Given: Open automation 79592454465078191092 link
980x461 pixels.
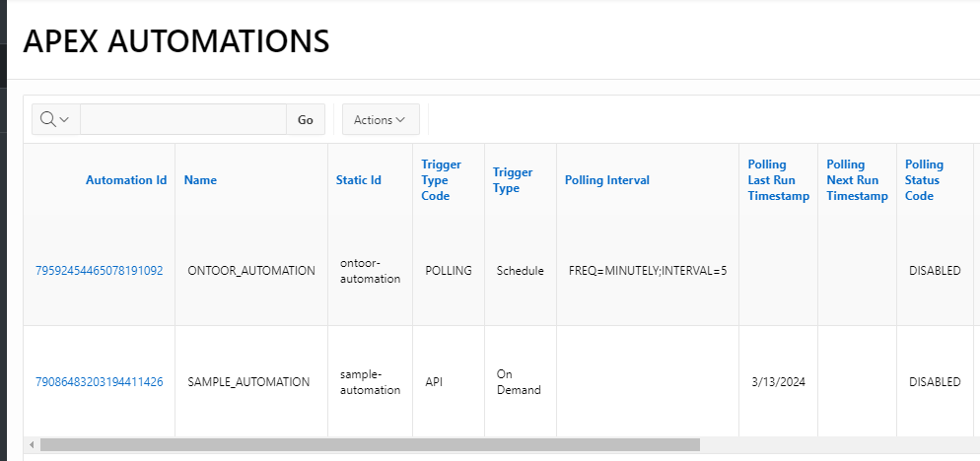Looking at the screenshot, I should tap(99, 271).
